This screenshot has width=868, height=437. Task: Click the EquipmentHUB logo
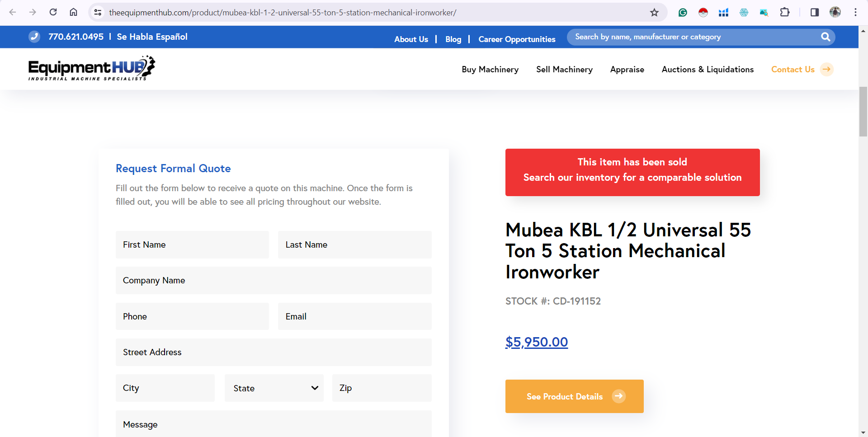pyautogui.click(x=92, y=68)
